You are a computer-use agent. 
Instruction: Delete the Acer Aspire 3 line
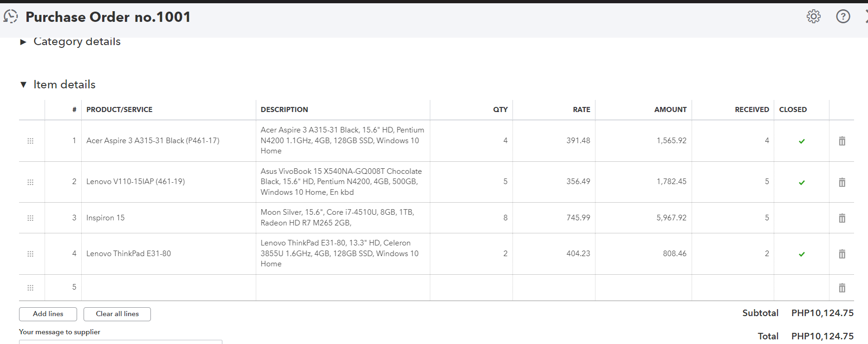tap(842, 141)
